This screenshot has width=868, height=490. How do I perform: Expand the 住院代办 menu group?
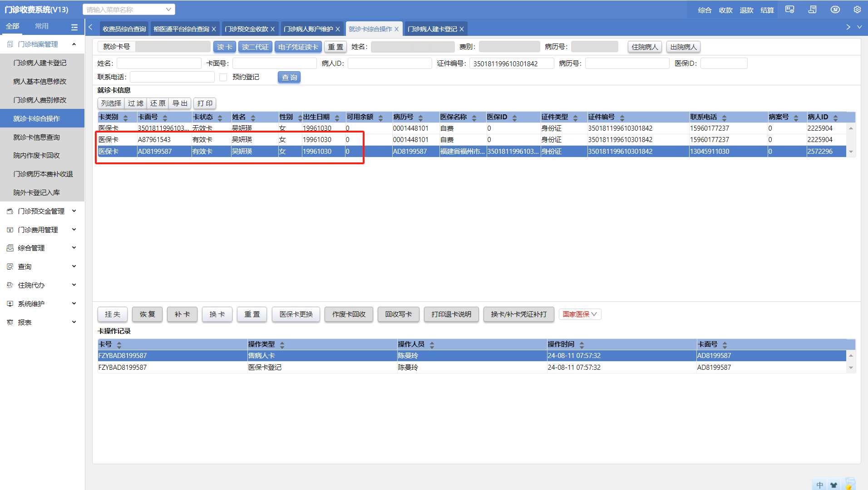(x=74, y=285)
